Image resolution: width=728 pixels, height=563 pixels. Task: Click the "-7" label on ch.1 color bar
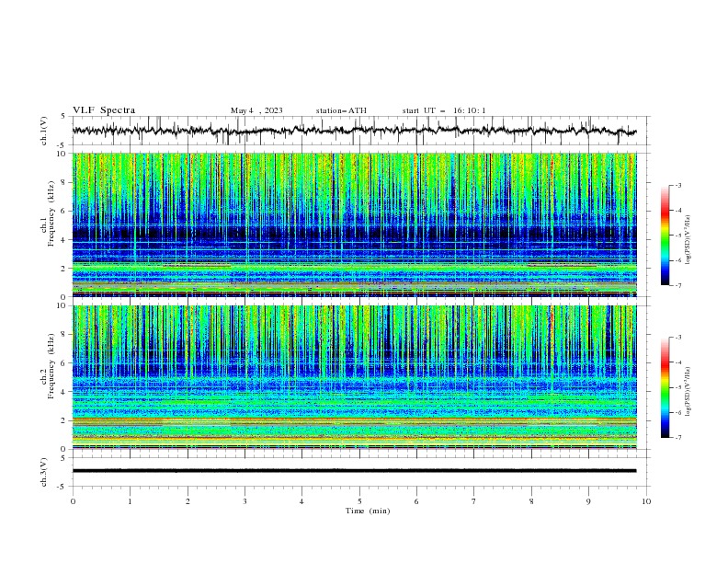coord(678,285)
